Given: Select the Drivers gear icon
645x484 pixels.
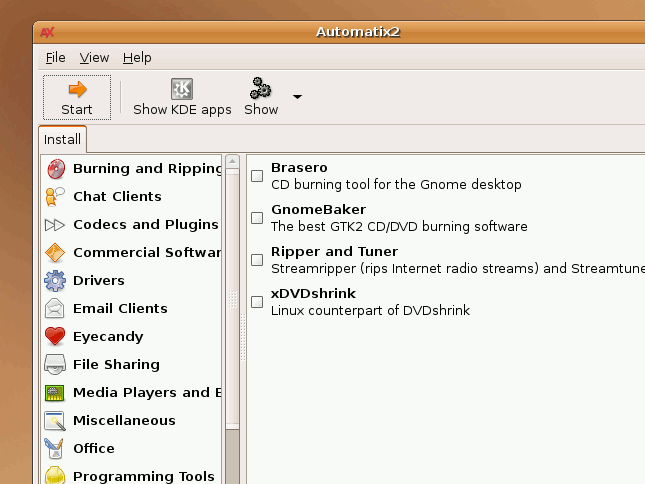Looking at the screenshot, I should pos(55,281).
